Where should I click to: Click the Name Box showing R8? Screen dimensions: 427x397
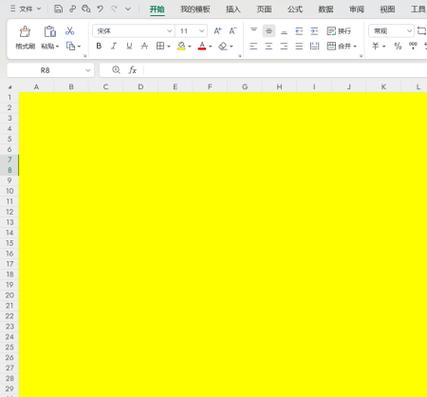(x=45, y=70)
